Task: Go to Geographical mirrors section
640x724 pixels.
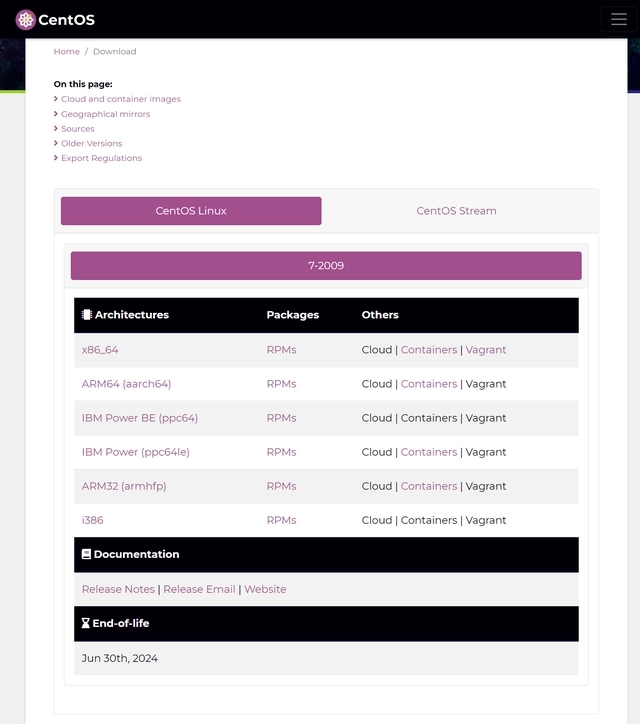Action: click(105, 114)
